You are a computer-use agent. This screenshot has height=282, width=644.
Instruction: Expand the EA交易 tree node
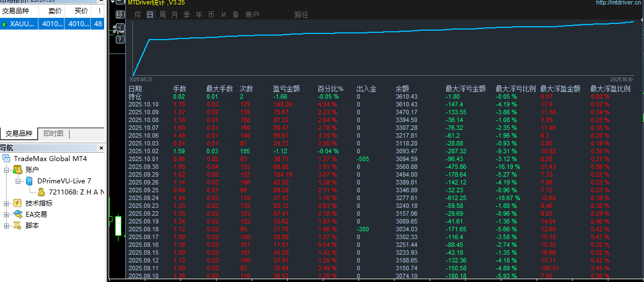coord(6,214)
